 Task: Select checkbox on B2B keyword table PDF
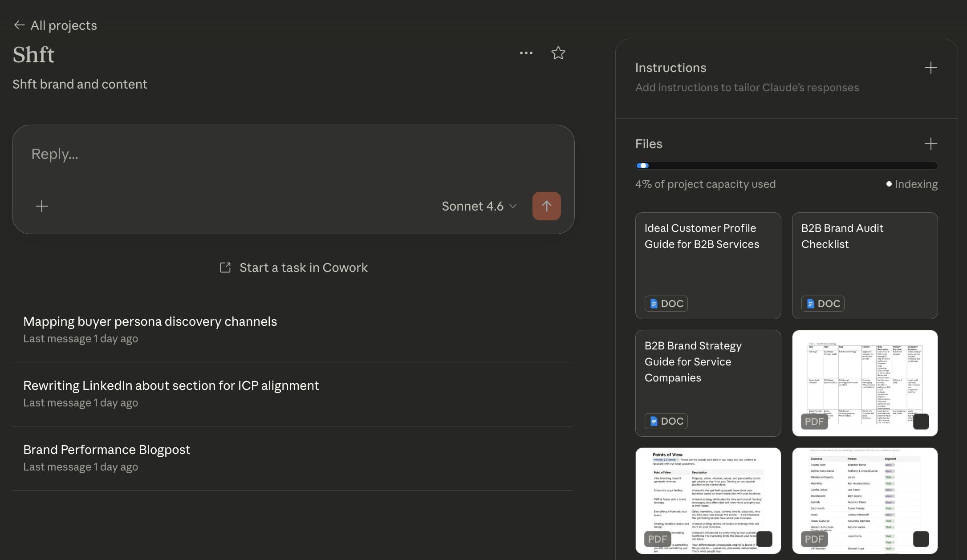pos(921,422)
